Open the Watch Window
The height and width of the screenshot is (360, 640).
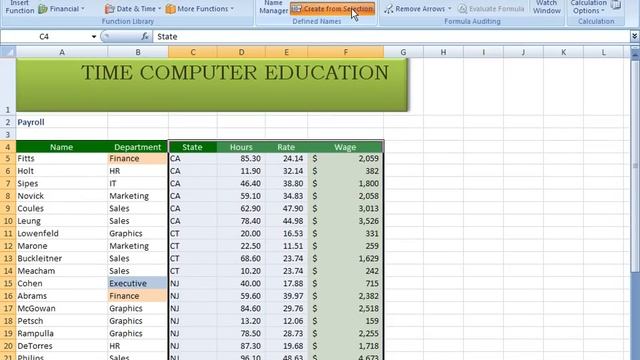[x=547, y=7]
